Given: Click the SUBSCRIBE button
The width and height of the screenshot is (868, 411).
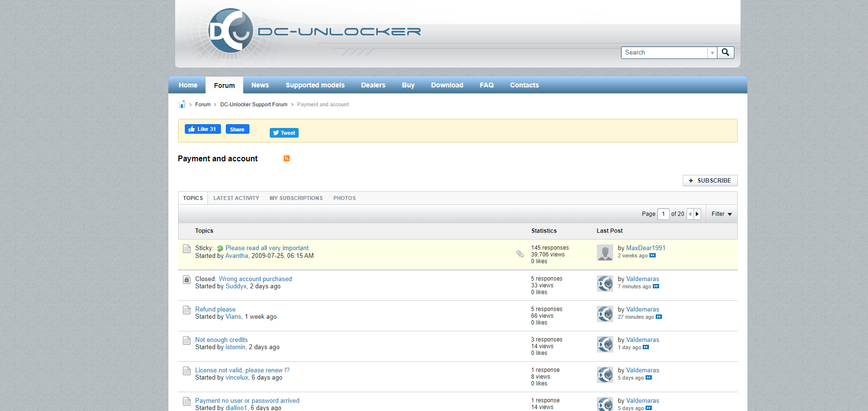Looking at the screenshot, I should pyautogui.click(x=710, y=181).
